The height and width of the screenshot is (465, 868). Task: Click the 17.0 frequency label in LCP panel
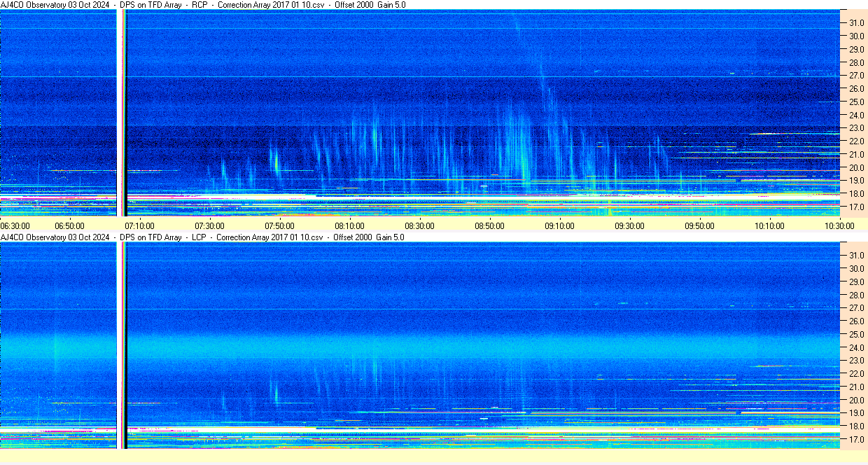(856, 440)
